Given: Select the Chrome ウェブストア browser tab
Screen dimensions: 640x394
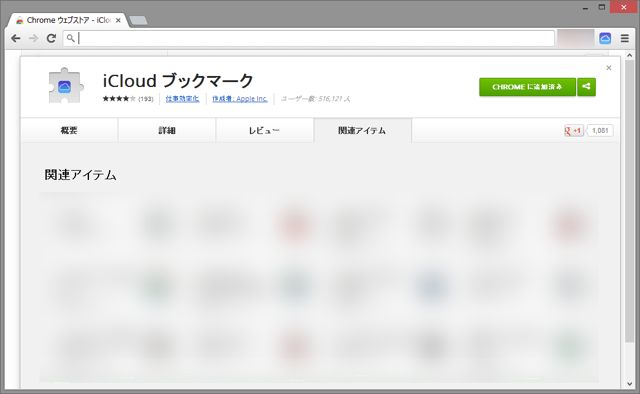Looking at the screenshot, I should point(67,20).
